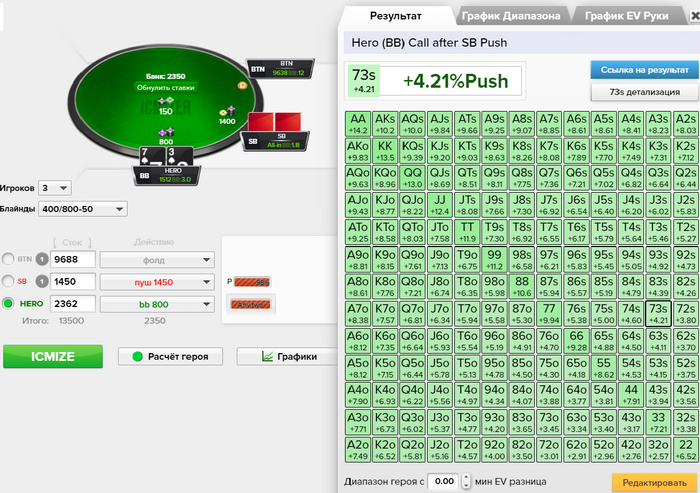Screen dimensions: 700x493
Task: Click green dot in Расчёт героя button
Action: [x=137, y=356]
